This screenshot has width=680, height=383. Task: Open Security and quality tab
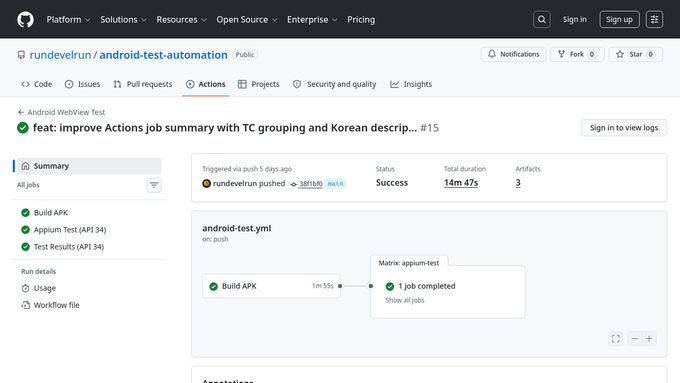coord(335,84)
